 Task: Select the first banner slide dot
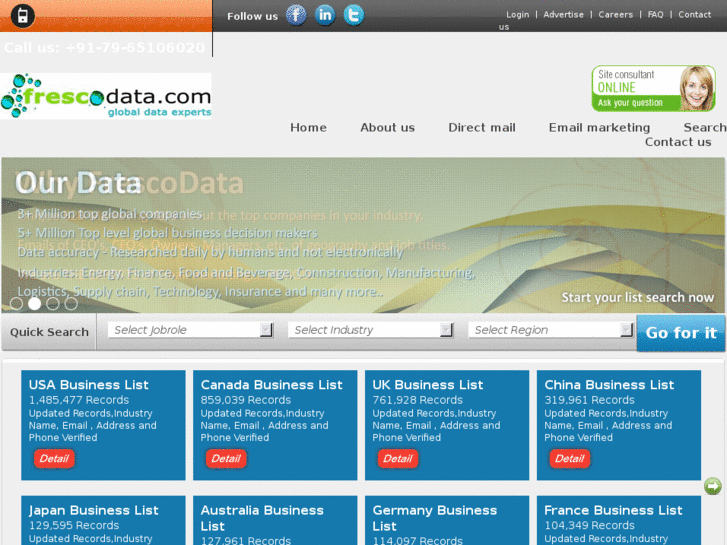pos(16,304)
